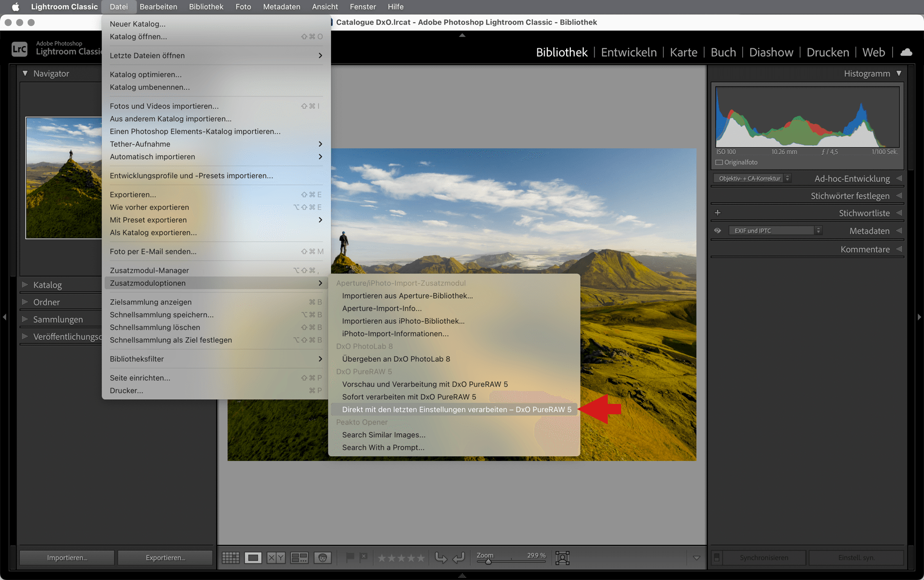The width and height of the screenshot is (924, 580).
Task: Open Metadaten menu in menu bar
Action: coord(281,7)
